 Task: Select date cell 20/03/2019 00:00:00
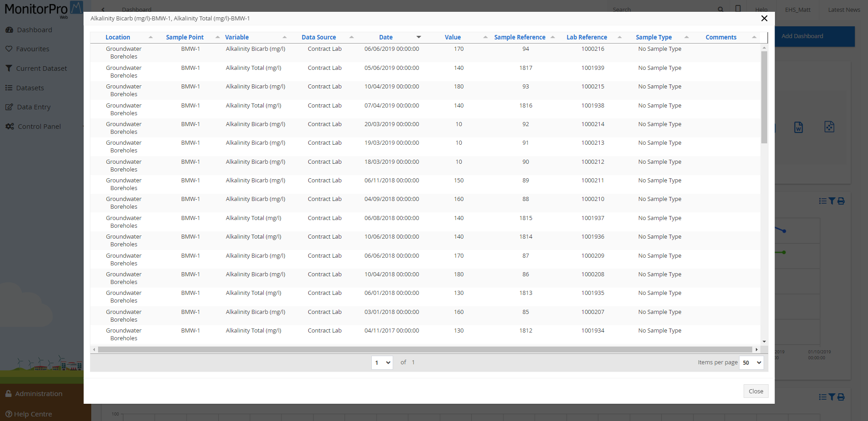tap(392, 124)
